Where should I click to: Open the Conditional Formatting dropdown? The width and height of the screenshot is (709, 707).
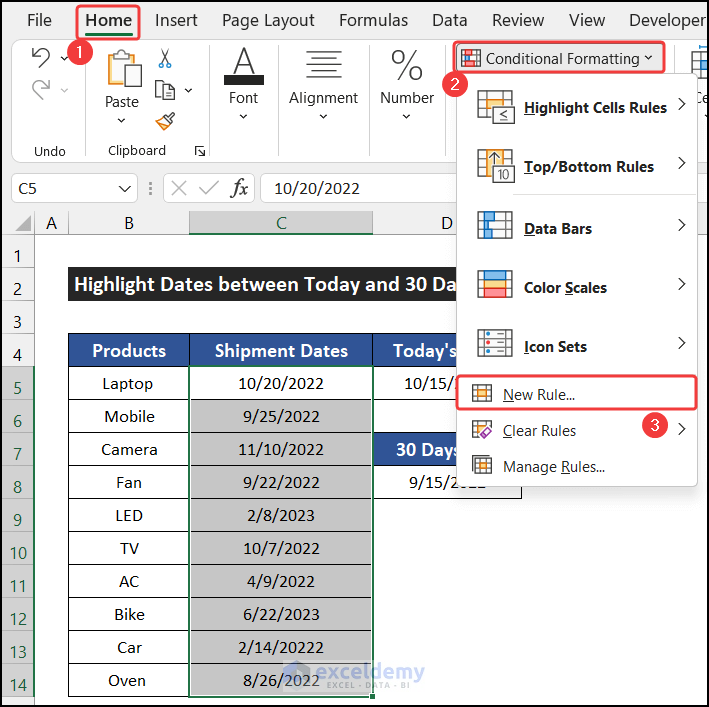pos(559,59)
